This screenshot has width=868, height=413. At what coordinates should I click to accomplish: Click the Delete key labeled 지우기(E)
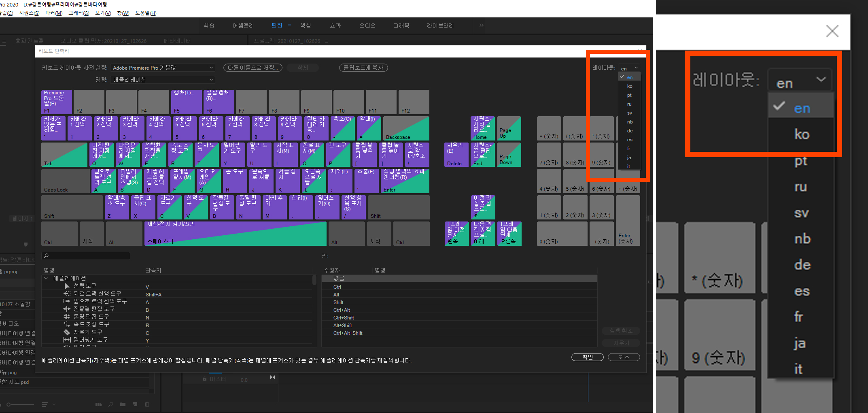coord(456,155)
